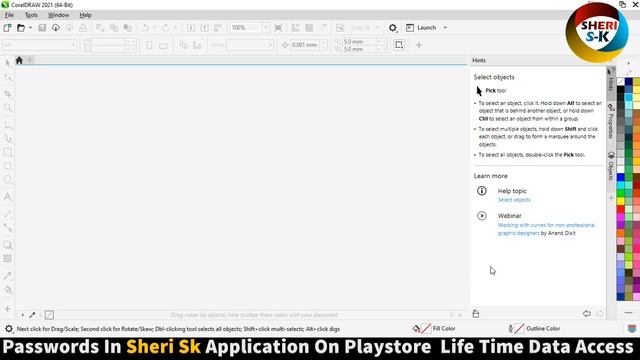Add a docker with the plus button
Viewport: 640px width, 360px height.
(611, 198)
